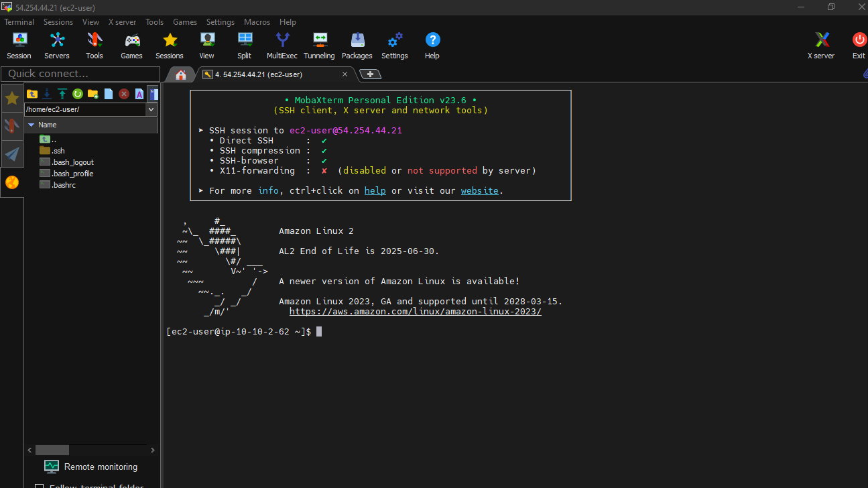Click the 'help' link in banner

click(375, 190)
